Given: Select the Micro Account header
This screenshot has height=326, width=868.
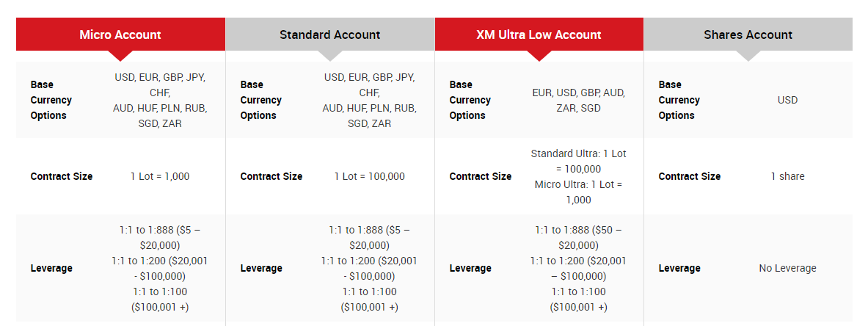Looking at the screenshot, I should pos(120,35).
